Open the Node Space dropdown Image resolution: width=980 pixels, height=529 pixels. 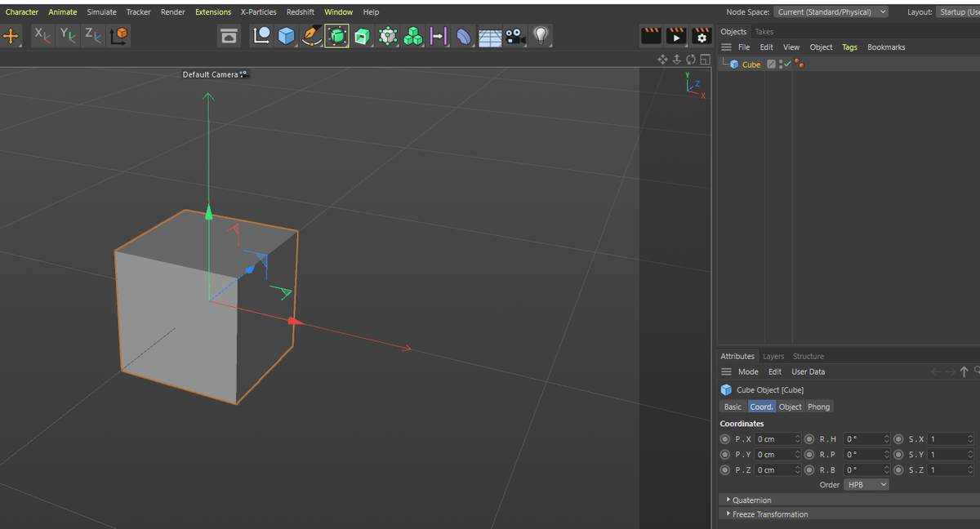(x=831, y=12)
